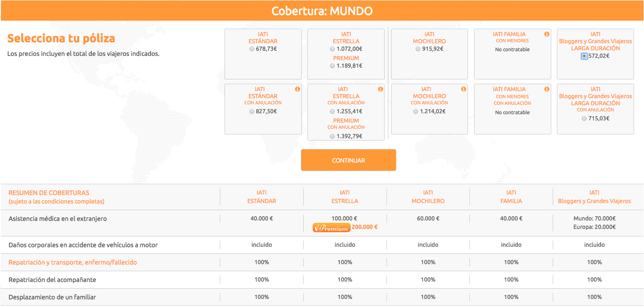Click the Premium badge icon in coverage table
Viewport: 644px width, 306px height.
pos(331,228)
